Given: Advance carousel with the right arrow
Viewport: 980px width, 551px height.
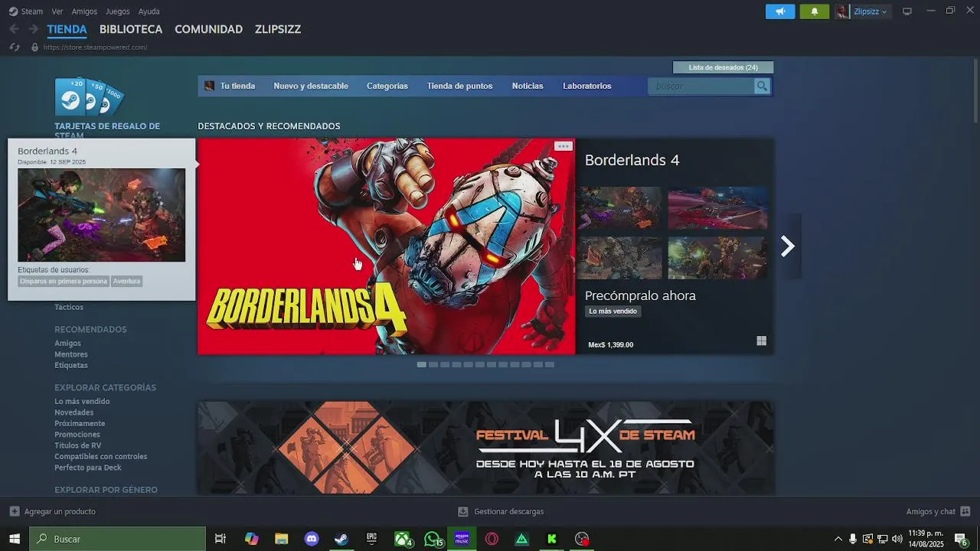Looking at the screenshot, I should pos(788,246).
